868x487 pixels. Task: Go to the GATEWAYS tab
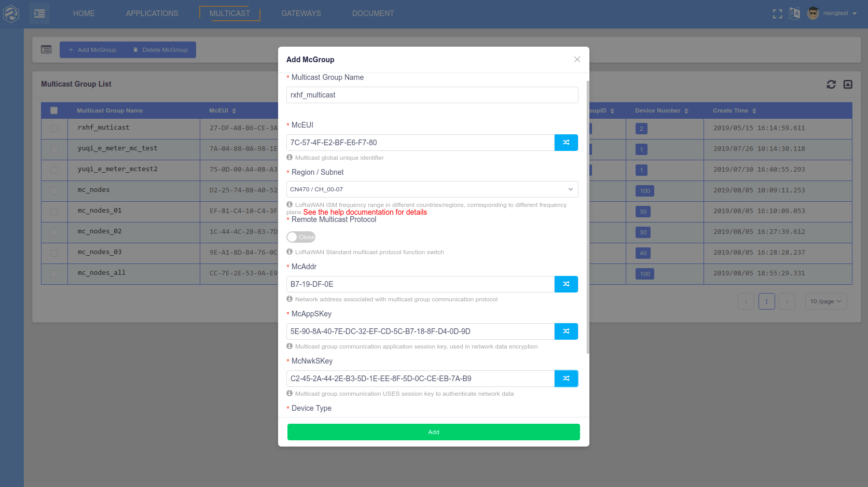point(301,13)
